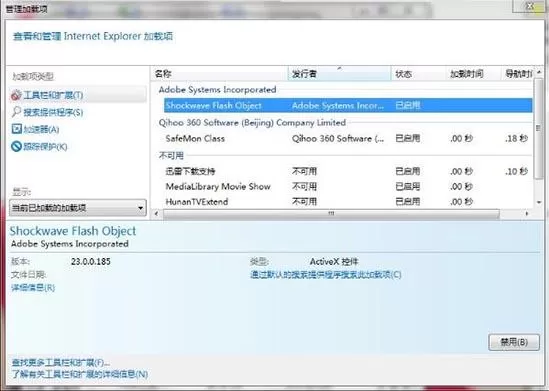Click vertical scrollbar down arrow
This screenshot has height=391, width=549.
tap(539, 202)
